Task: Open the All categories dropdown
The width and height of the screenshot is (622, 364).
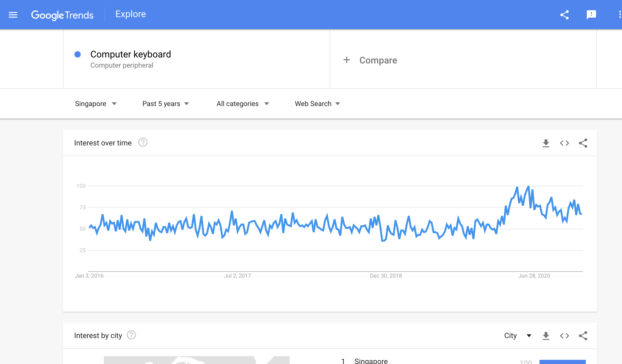Action: (x=242, y=104)
